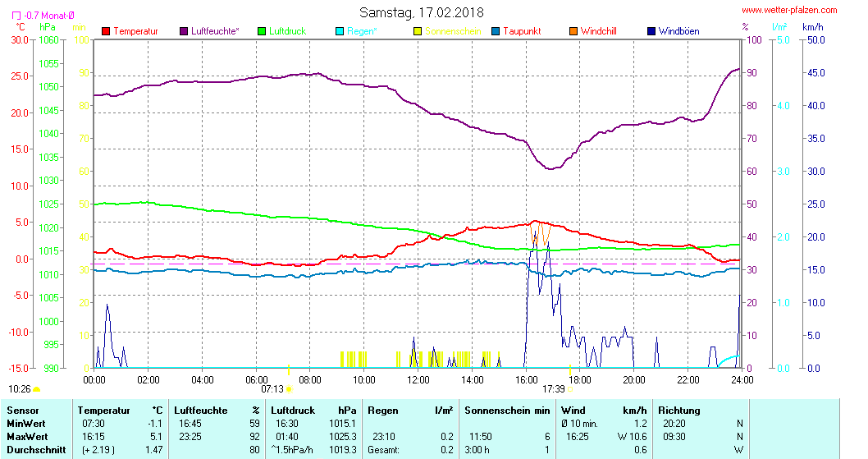868x459 pixels.
Task: Select the yellow Sonnenschein legend swatch
Action: 418,31
